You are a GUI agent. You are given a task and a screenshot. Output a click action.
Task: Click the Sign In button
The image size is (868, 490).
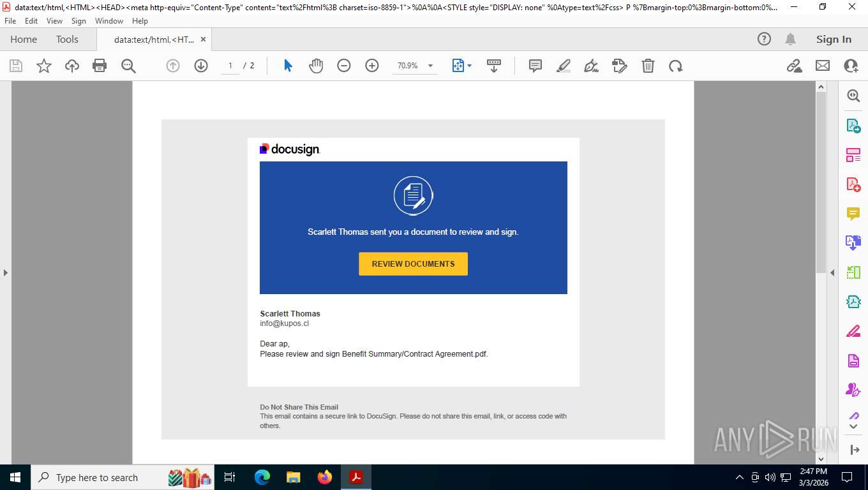[x=834, y=39]
